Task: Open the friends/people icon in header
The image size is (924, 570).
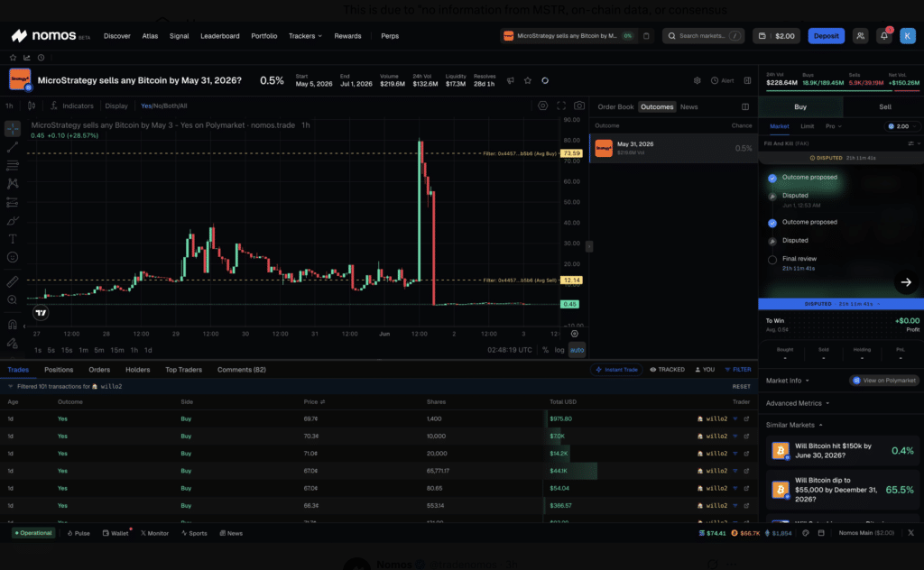Action: [860, 36]
